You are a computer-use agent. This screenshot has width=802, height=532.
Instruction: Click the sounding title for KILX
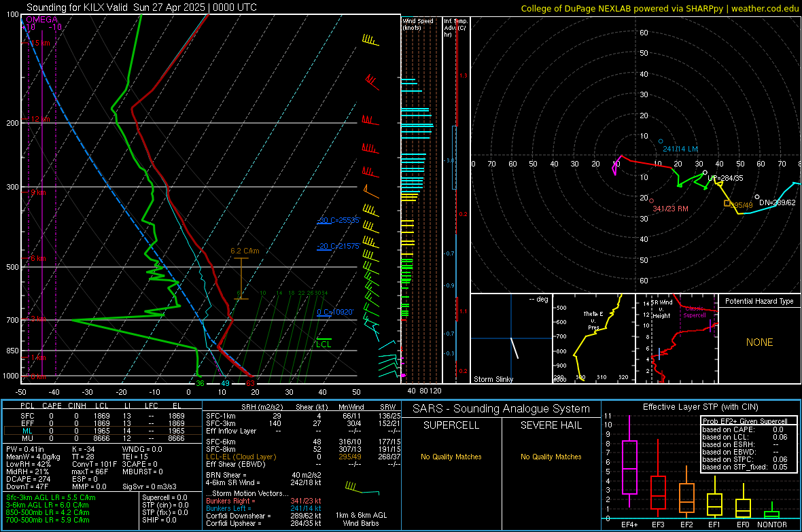[x=141, y=7]
